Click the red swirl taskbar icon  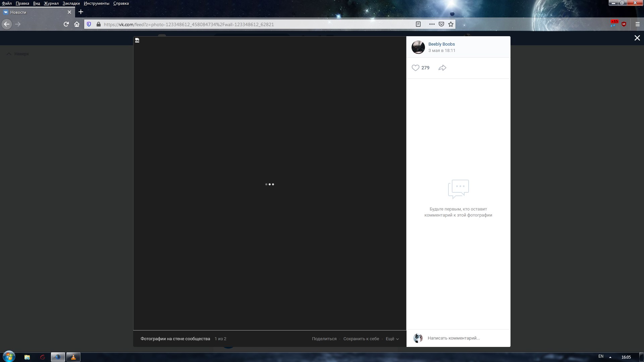click(42, 357)
